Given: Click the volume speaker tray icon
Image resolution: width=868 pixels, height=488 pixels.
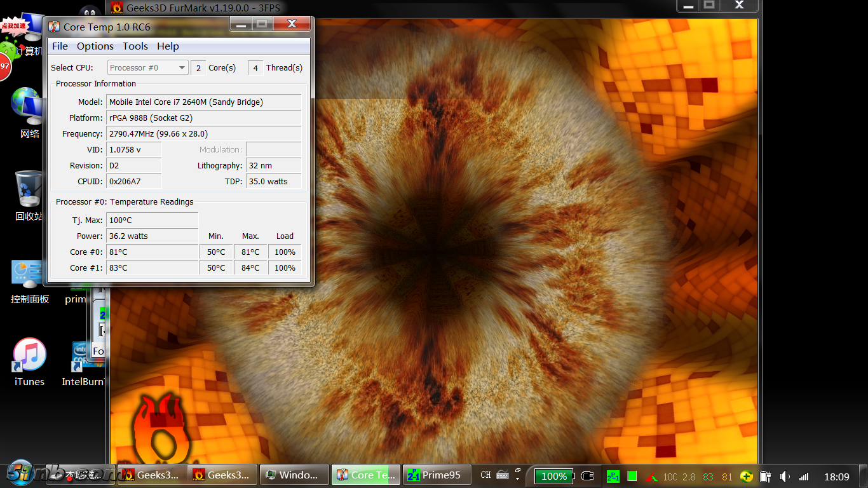Looking at the screenshot, I should click(x=785, y=476).
